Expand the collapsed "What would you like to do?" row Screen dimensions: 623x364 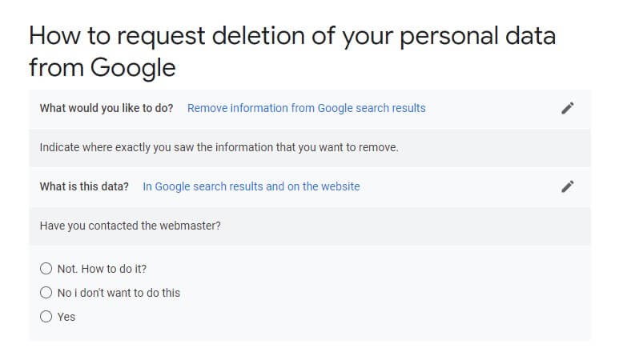(310, 108)
